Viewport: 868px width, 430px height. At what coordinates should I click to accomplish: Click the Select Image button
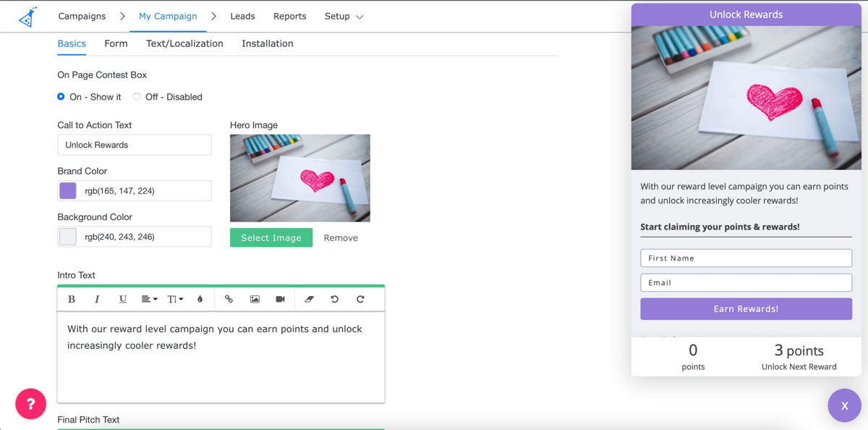[271, 237]
